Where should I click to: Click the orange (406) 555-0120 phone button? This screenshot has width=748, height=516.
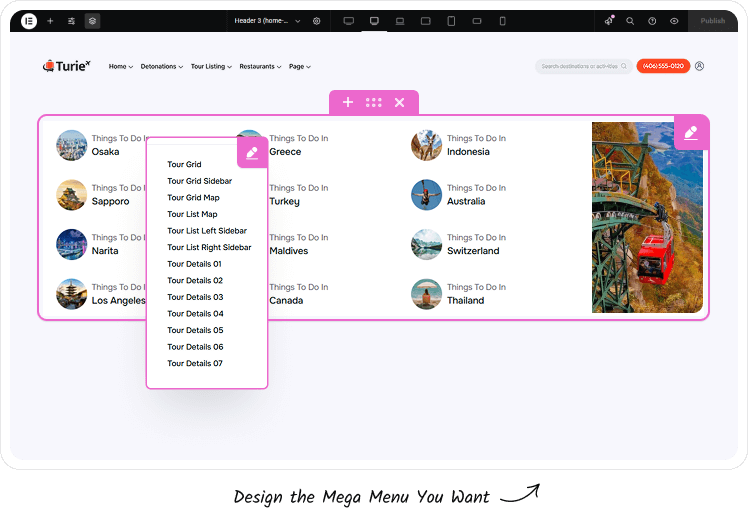click(662, 66)
